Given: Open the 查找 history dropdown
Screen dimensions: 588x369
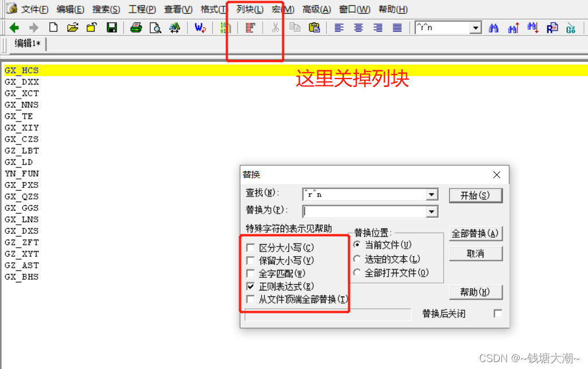Looking at the screenshot, I should [x=431, y=194].
